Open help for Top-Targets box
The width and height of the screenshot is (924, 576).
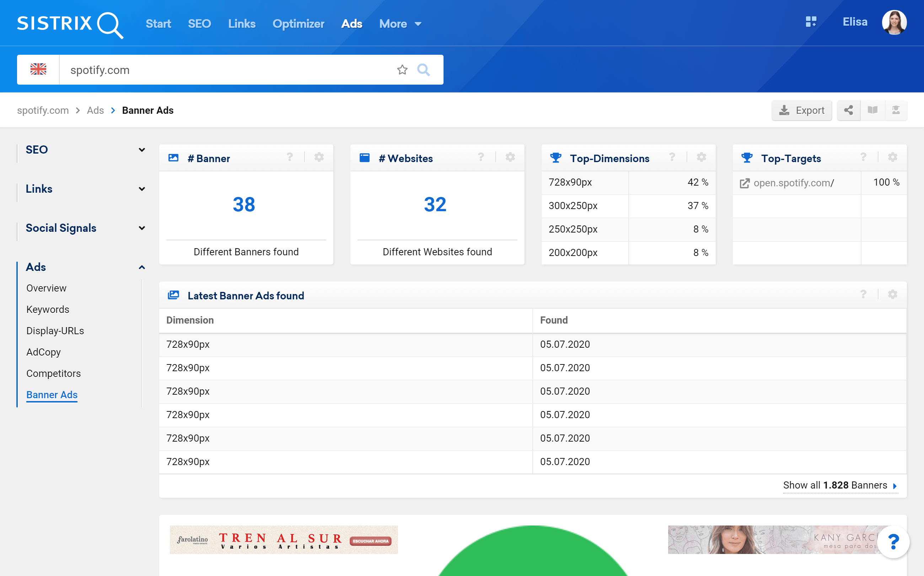pyautogui.click(x=863, y=157)
